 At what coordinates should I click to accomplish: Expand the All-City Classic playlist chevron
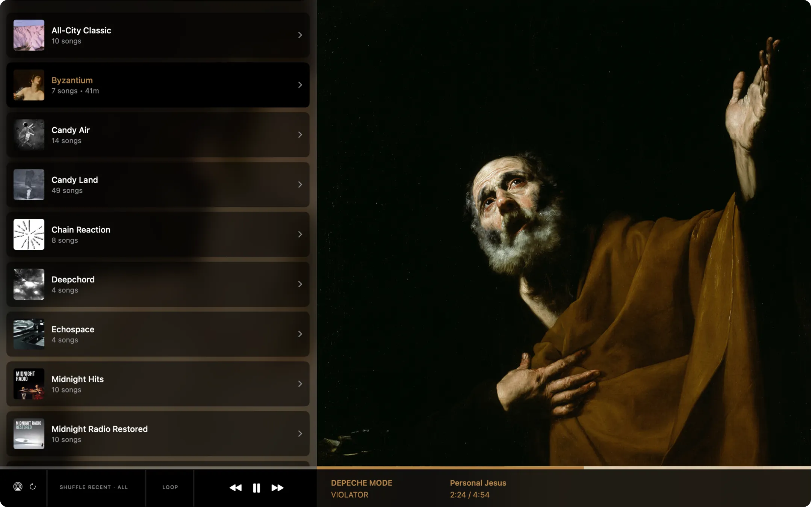[300, 35]
